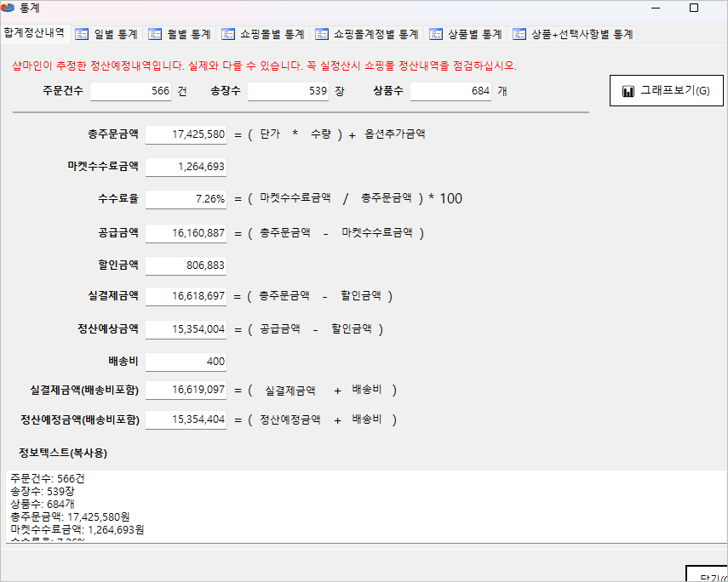Click the 정산예상금액 field 15,354,004
This screenshot has width=728, height=582.
pos(186,329)
